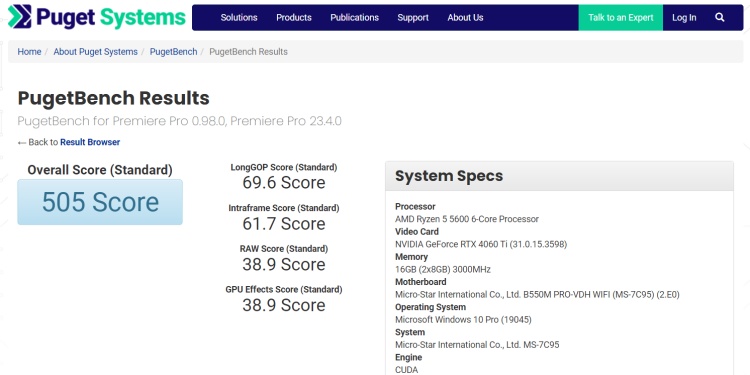Click the GPU Effects Score (Standard) label
Viewport: 750px width, 375px height.
pos(284,289)
